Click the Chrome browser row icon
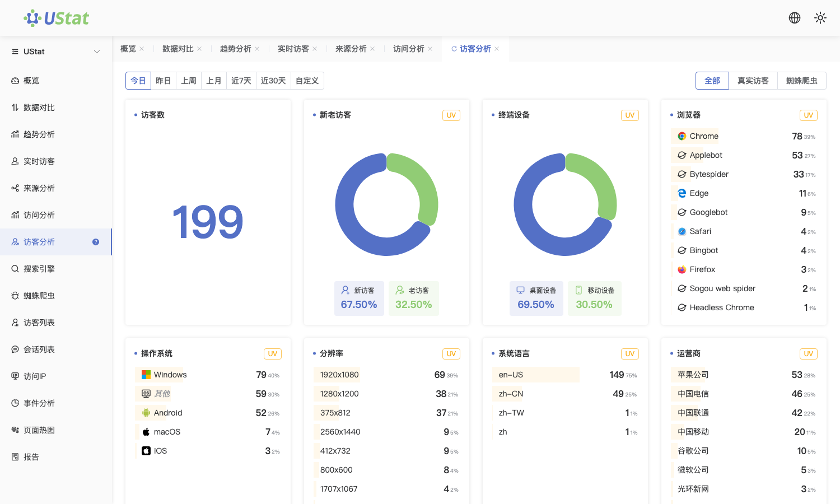The image size is (840, 504). tap(682, 136)
